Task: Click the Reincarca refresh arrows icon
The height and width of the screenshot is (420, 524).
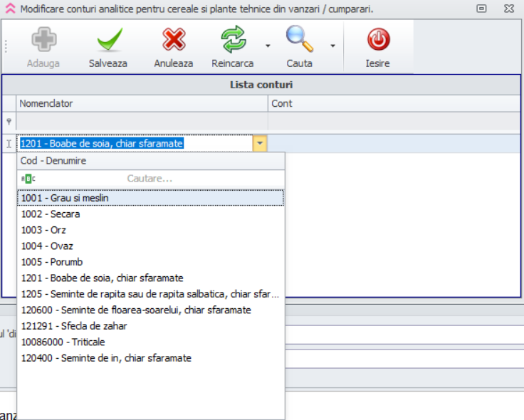Action: tap(233, 41)
